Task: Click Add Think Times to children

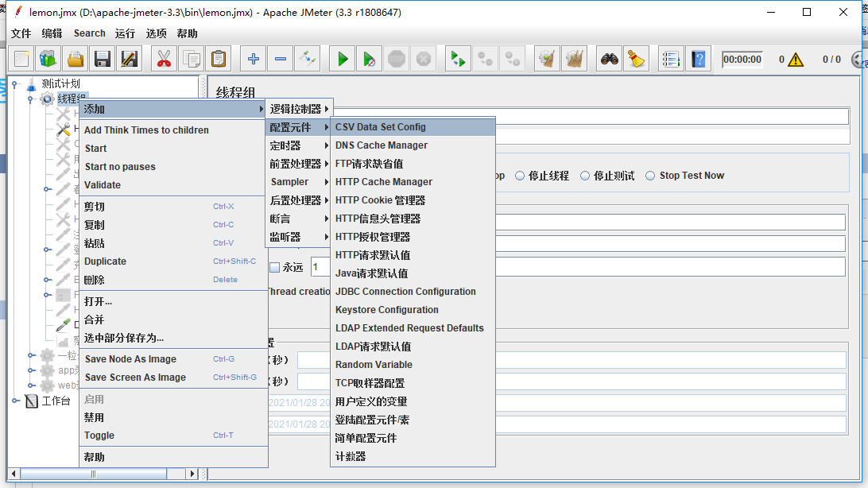Action: pyautogui.click(x=173, y=130)
